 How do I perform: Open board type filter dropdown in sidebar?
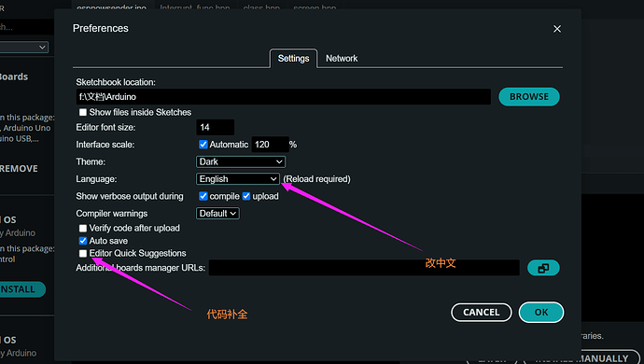click(24, 48)
